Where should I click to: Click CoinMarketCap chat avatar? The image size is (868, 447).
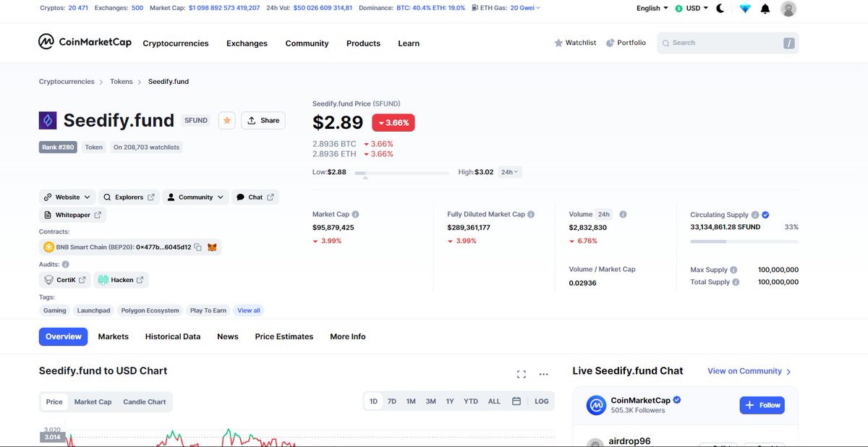[596, 405]
